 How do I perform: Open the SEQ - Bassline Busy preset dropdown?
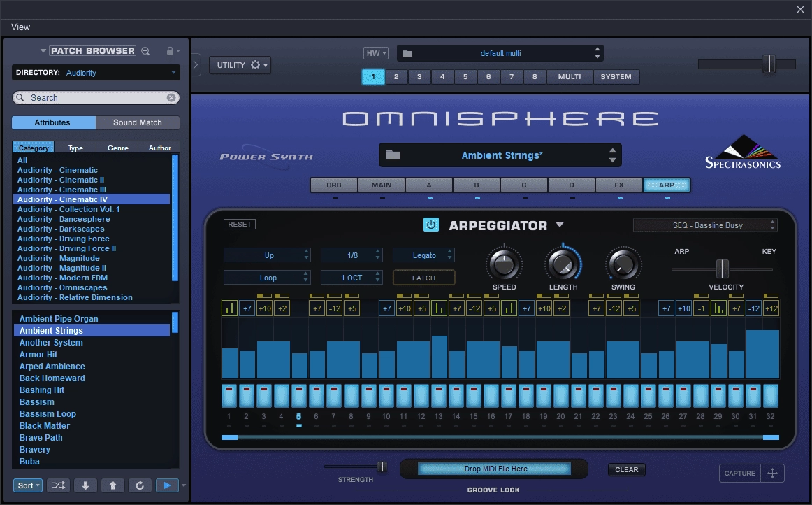pos(705,225)
